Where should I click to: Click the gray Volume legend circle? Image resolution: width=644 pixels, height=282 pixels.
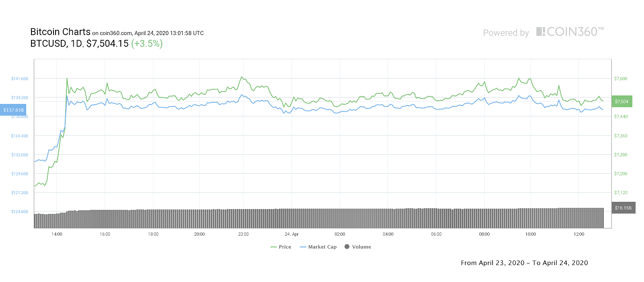pyautogui.click(x=347, y=247)
